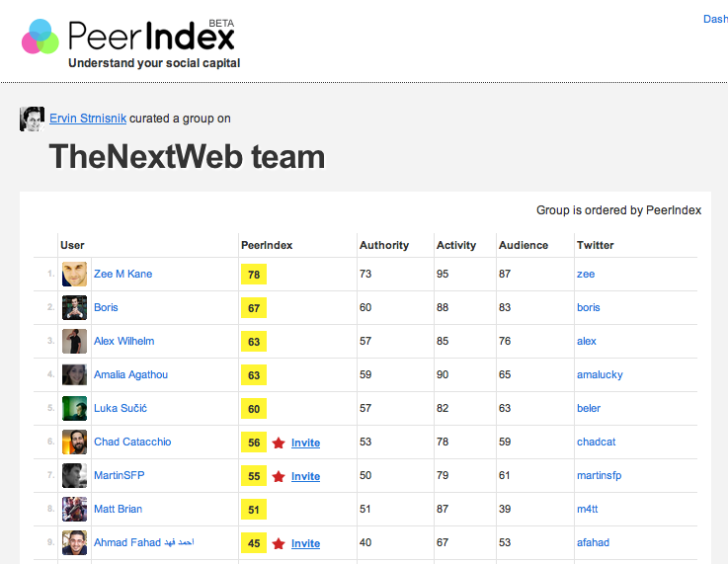Image resolution: width=728 pixels, height=564 pixels.
Task: Click Matt Brian's Audience value 39
Action: (505, 509)
